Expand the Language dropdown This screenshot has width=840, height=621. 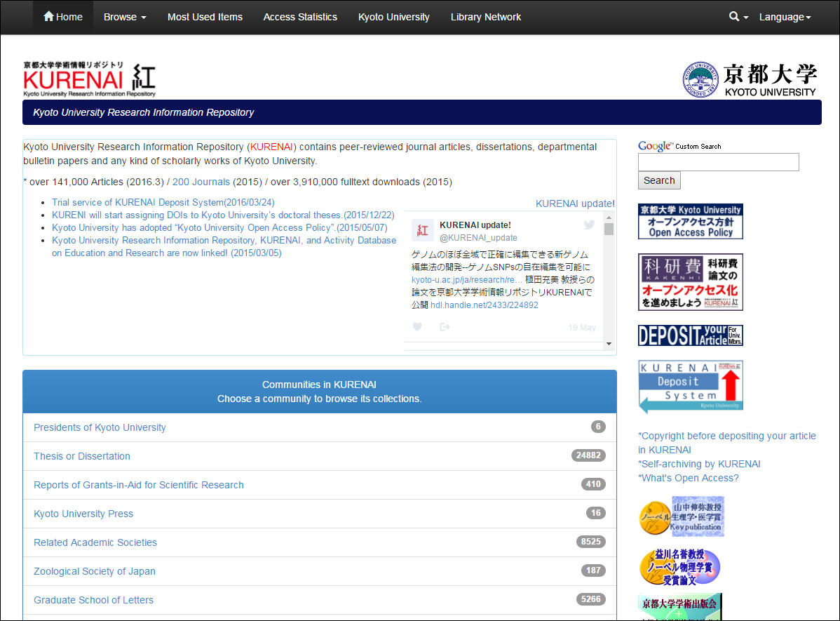tap(785, 17)
